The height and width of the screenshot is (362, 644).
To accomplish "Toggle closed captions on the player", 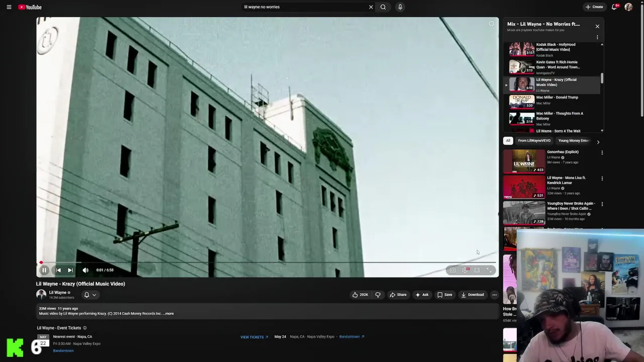I will pyautogui.click(x=453, y=270).
